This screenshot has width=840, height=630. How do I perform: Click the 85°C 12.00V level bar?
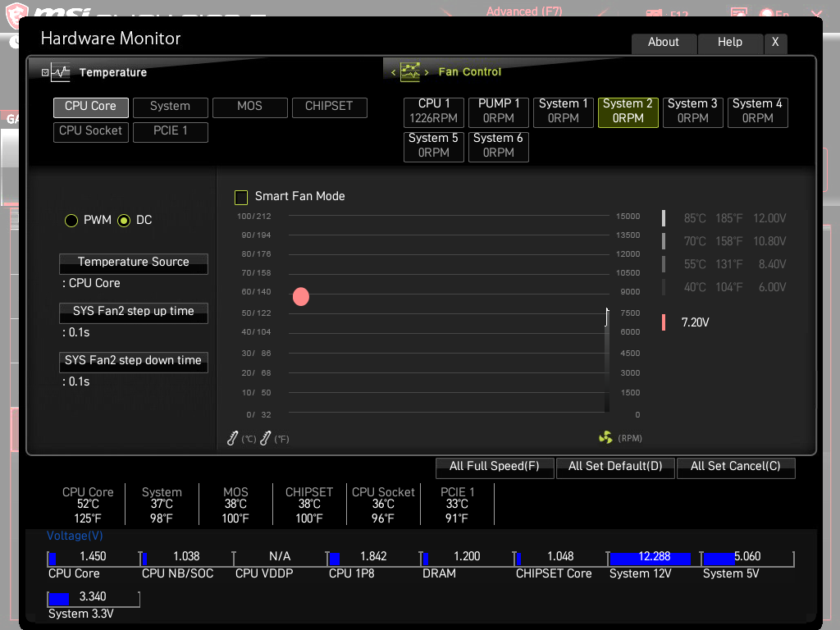[x=664, y=218]
